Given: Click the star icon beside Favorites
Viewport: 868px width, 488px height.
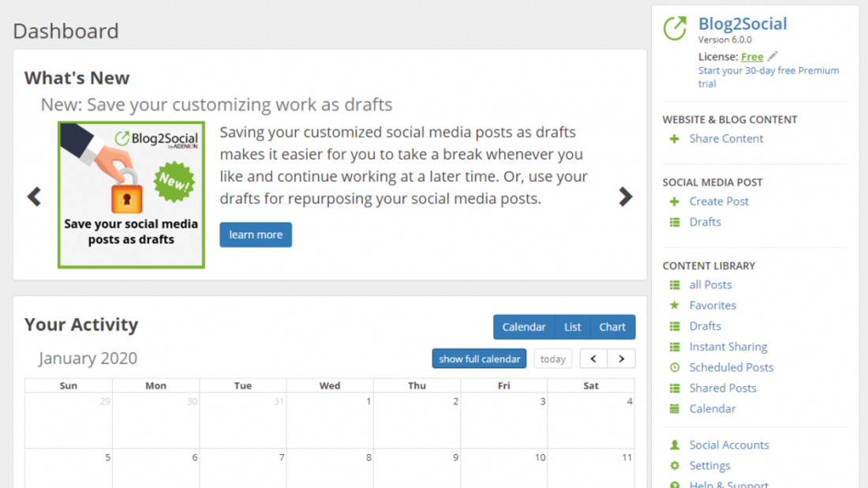Looking at the screenshot, I should (x=675, y=306).
